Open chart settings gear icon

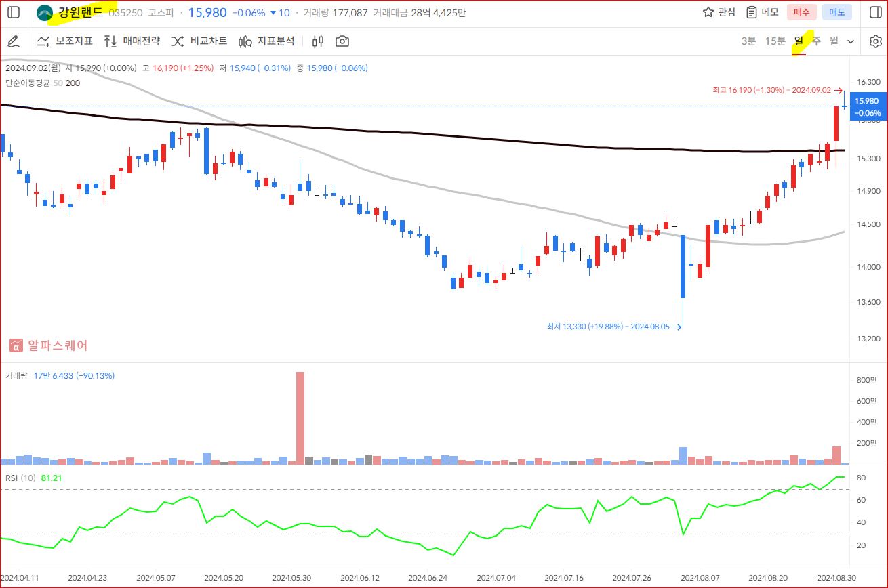pos(875,41)
